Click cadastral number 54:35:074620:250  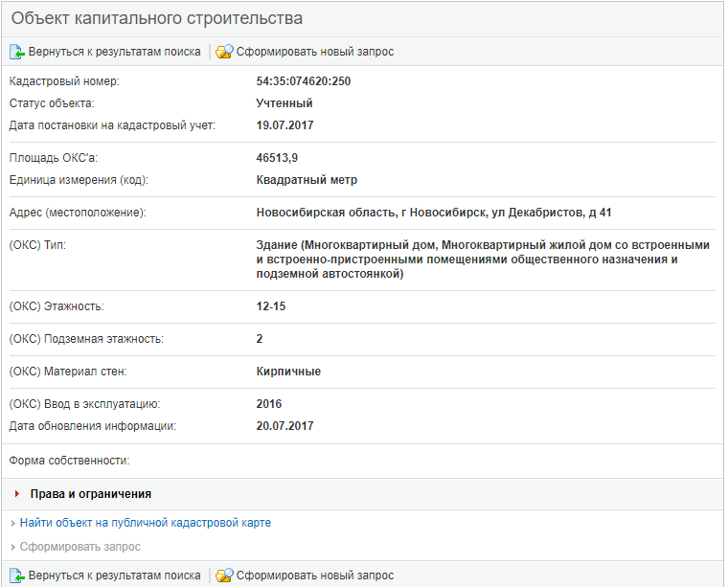304,81
